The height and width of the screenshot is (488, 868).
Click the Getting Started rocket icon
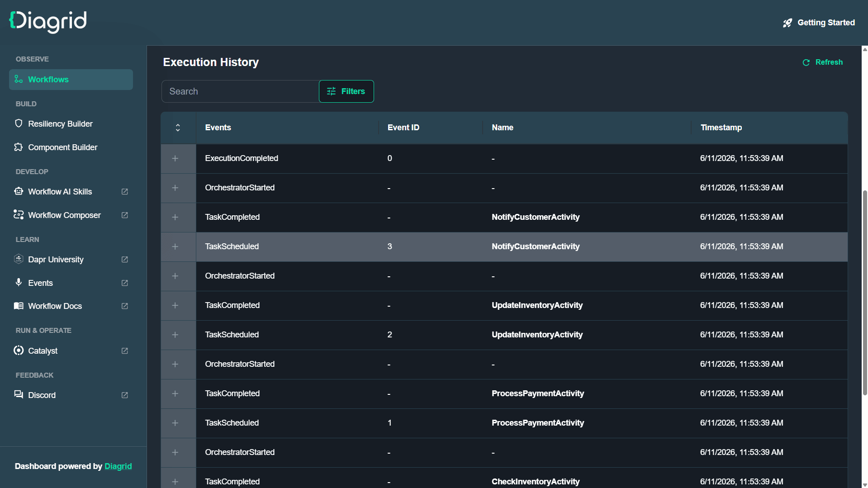click(x=787, y=23)
